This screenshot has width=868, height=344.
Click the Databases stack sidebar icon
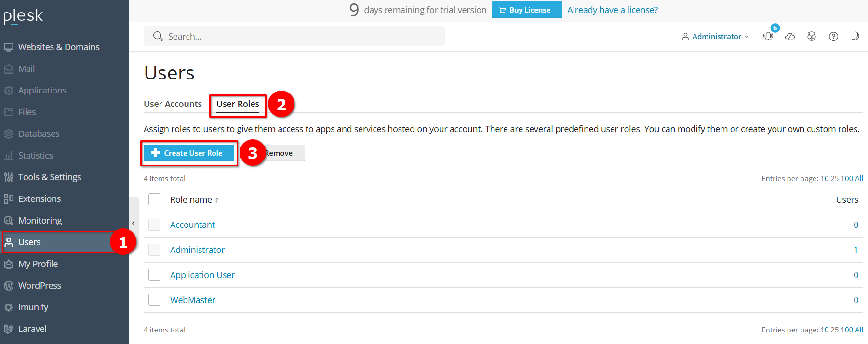[9, 134]
